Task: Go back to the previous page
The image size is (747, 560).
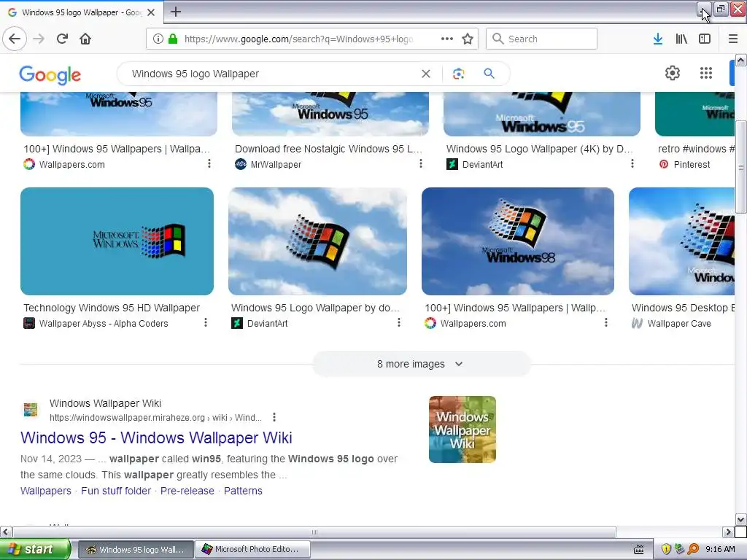Action: (x=15, y=39)
